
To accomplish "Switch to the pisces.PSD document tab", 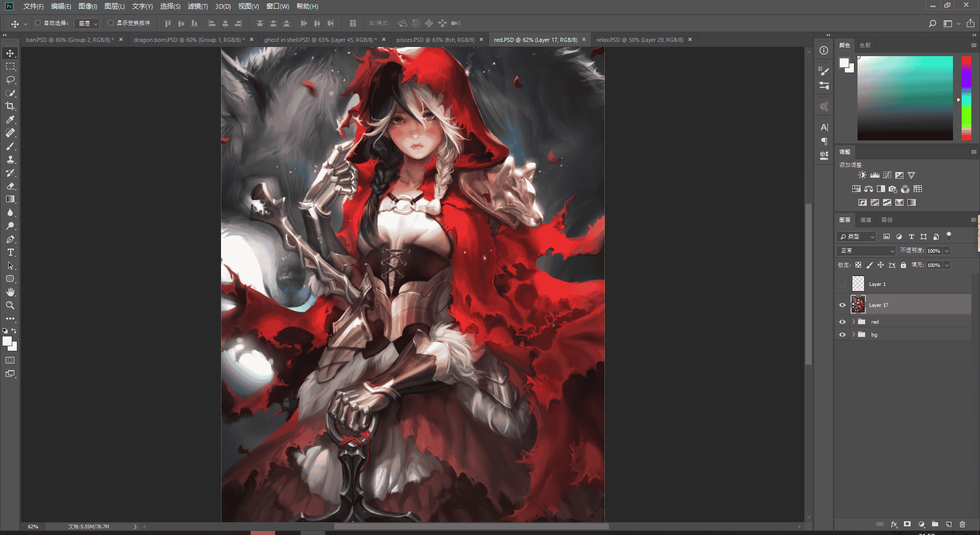I will click(x=435, y=40).
